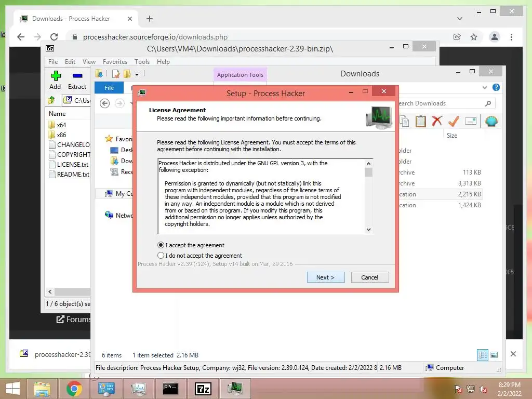Click New Folder icon in Explorer quick access
532x399 pixels.
(x=127, y=74)
